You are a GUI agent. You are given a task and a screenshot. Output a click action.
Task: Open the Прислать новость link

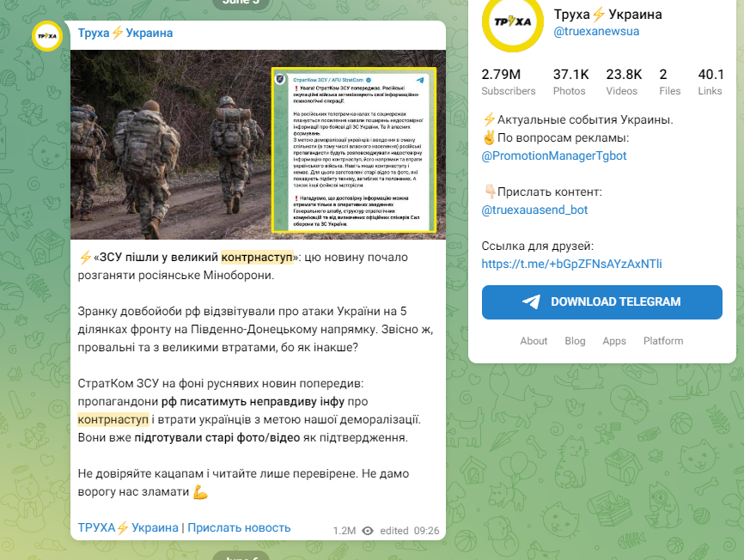[239, 527]
